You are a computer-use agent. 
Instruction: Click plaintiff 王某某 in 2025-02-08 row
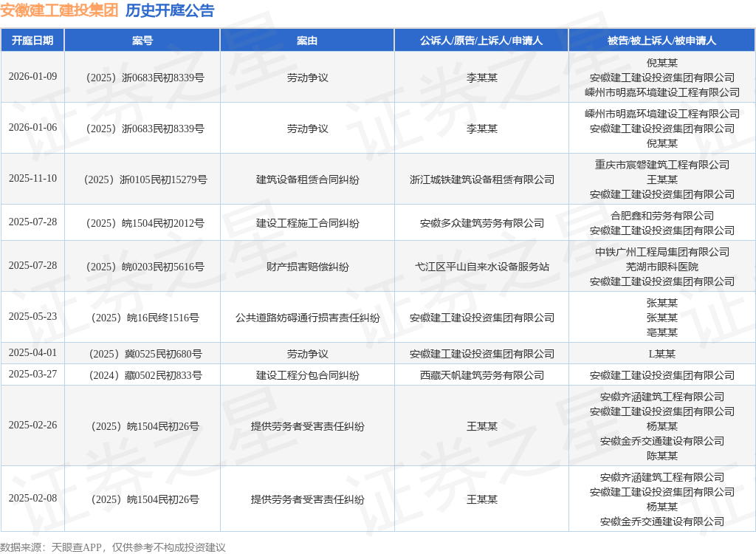[x=481, y=499]
